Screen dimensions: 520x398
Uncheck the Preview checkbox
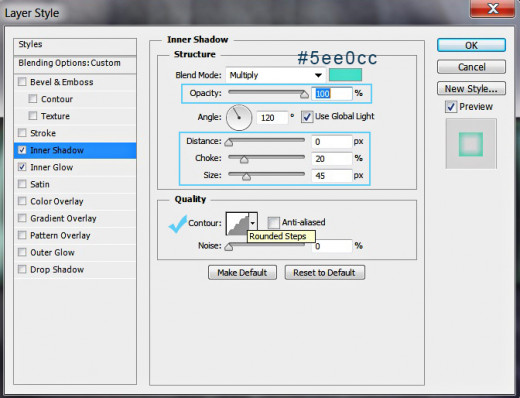(451, 107)
